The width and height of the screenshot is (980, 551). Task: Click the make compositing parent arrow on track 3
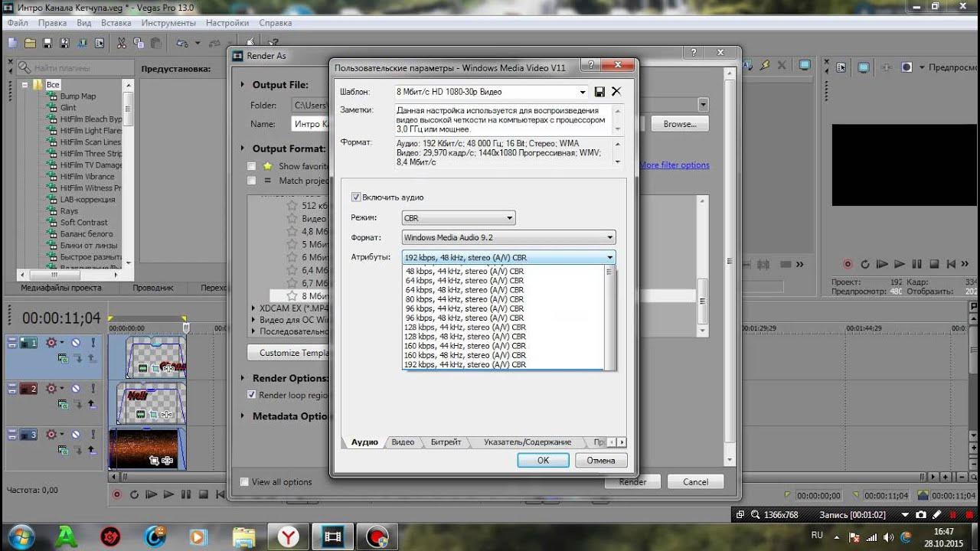click(91, 450)
